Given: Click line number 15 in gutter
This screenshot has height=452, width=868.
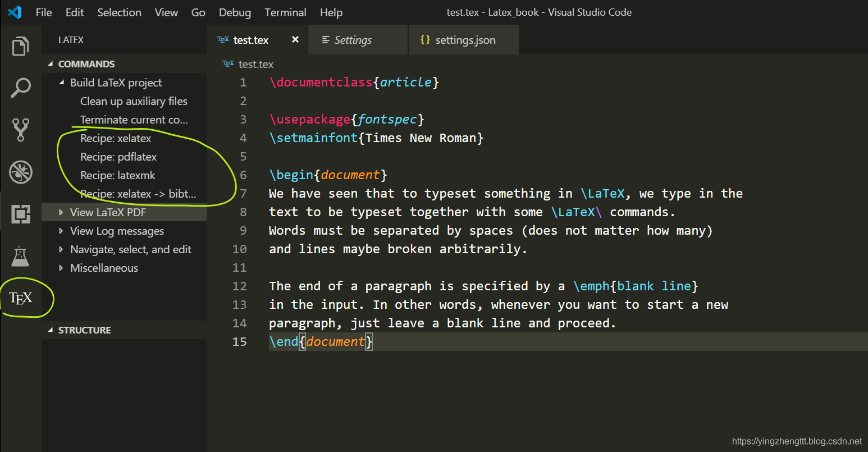Looking at the screenshot, I should coord(240,342).
